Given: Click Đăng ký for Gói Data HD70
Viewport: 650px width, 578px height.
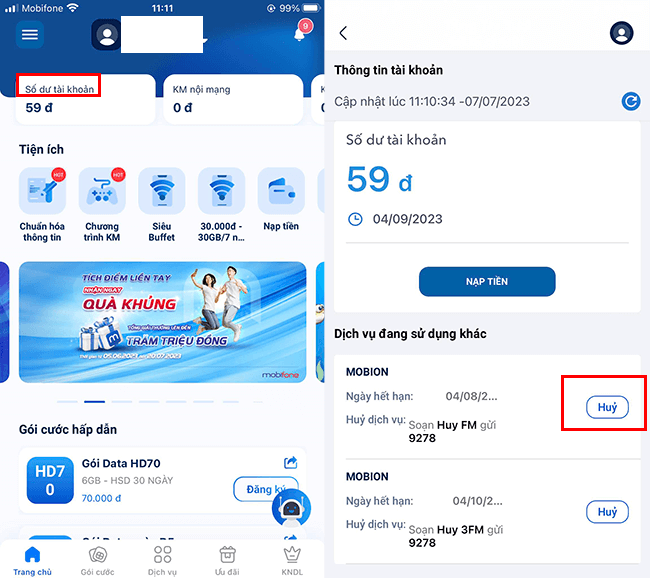Looking at the screenshot, I should [x=265, y=489].
